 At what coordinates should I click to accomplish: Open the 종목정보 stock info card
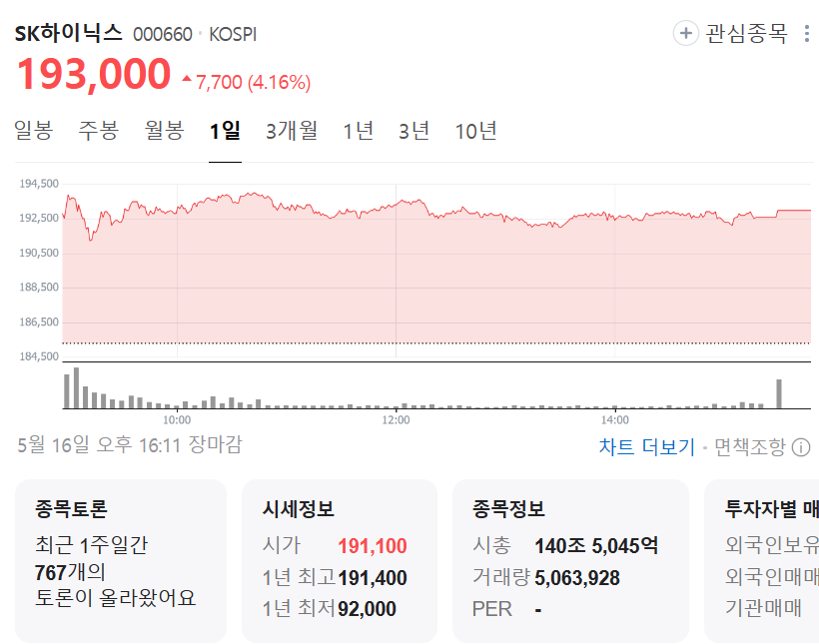tap(570, 560)
